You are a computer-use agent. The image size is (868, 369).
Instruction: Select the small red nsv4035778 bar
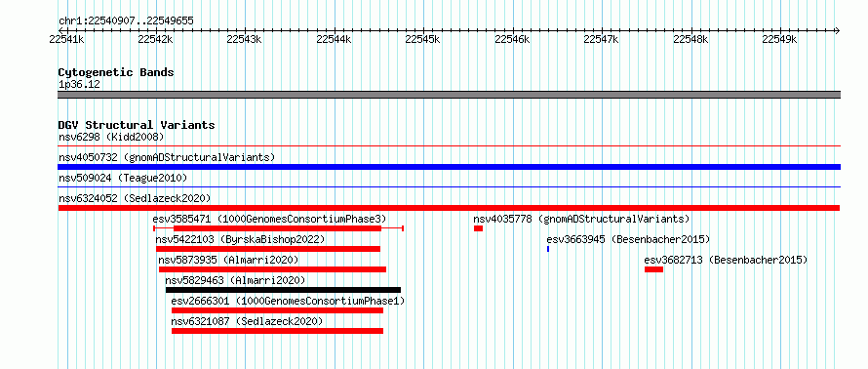click(478, 228)
